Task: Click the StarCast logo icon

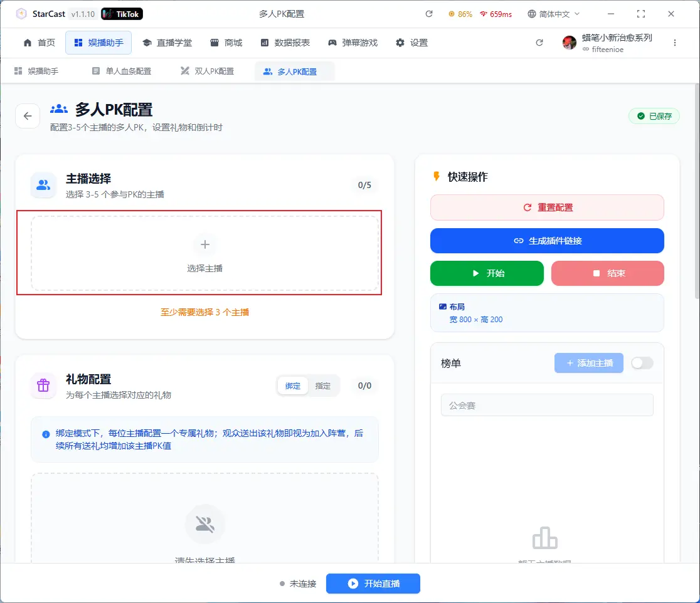Action: (x=21, y=14)
